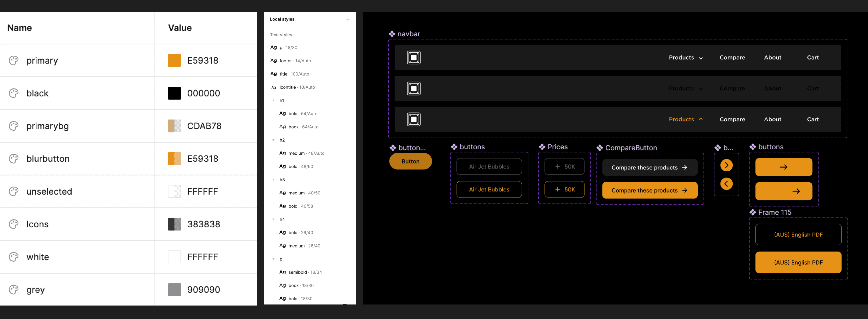Screen dimensions: 868x319
Task: Click the plus icon in Local styles
Action: tap(347, 19)
